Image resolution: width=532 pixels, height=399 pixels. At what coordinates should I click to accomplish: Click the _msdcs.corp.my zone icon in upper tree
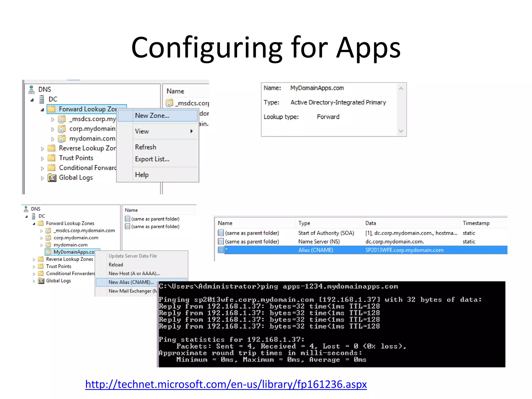click(x=62, y=119)
